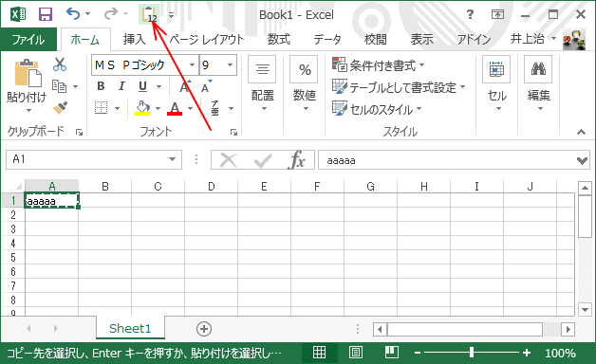Screen dimensions: 596x364
Task: Open the データ ribbon tab
Action: (x=327, y=39)
